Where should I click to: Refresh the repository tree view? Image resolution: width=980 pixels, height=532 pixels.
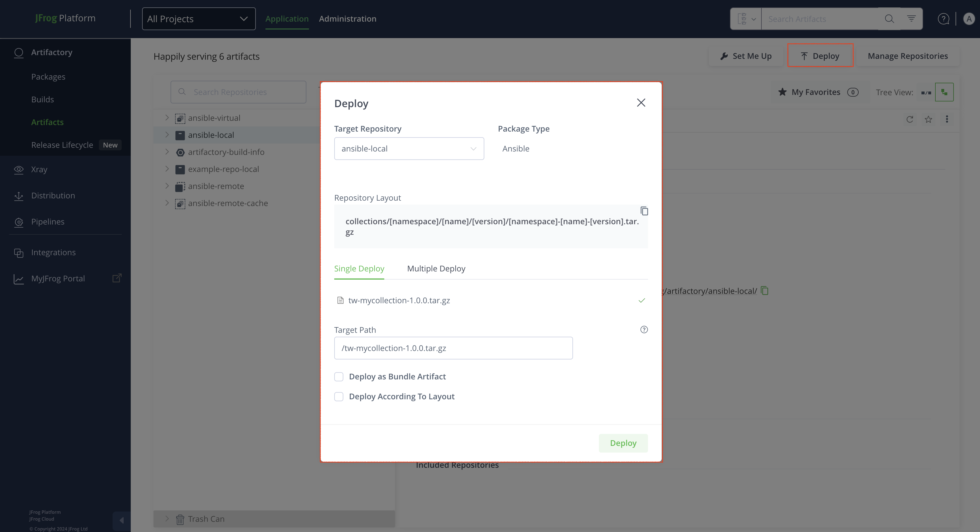point(910,119)
